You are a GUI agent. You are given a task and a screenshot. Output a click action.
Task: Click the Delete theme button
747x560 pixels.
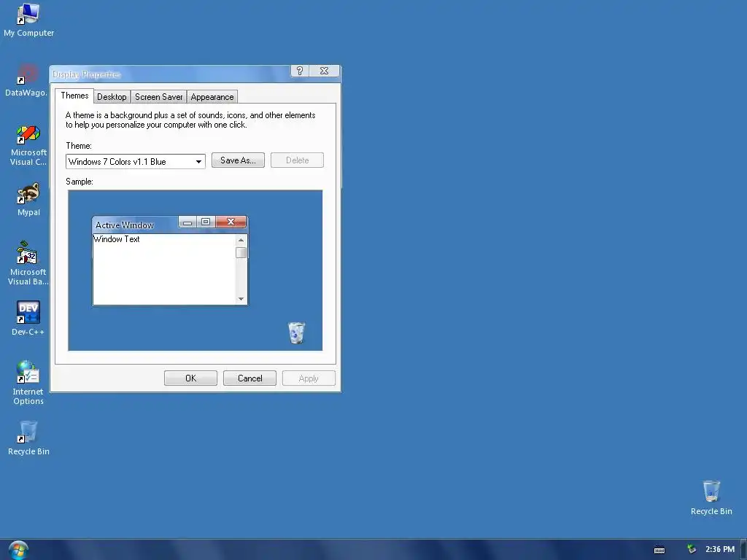298,160
